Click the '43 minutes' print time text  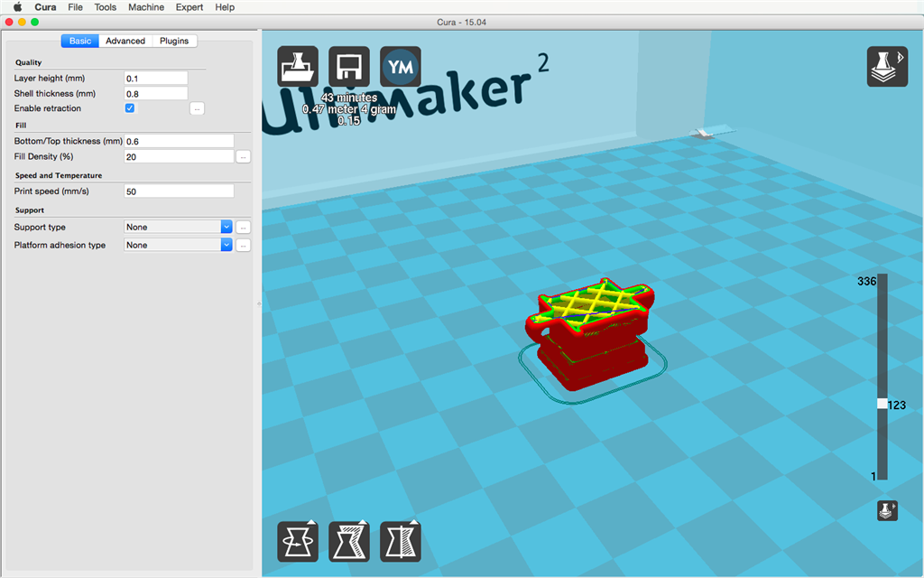tap(349, 98)
